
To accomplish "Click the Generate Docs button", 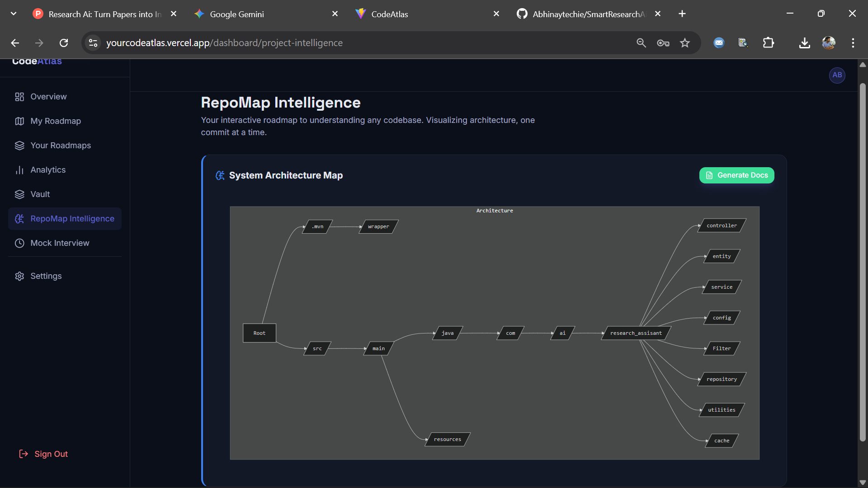I will coord(736,175).
